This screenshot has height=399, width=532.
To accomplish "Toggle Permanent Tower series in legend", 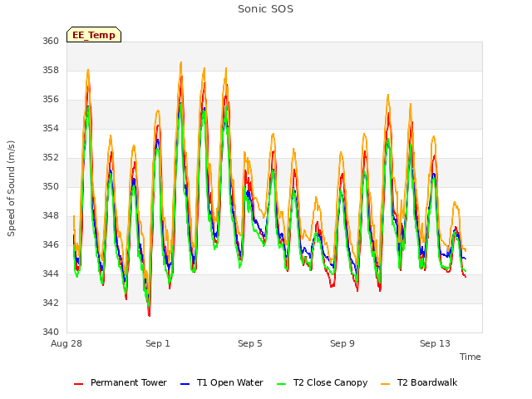I will coord(120,382).
